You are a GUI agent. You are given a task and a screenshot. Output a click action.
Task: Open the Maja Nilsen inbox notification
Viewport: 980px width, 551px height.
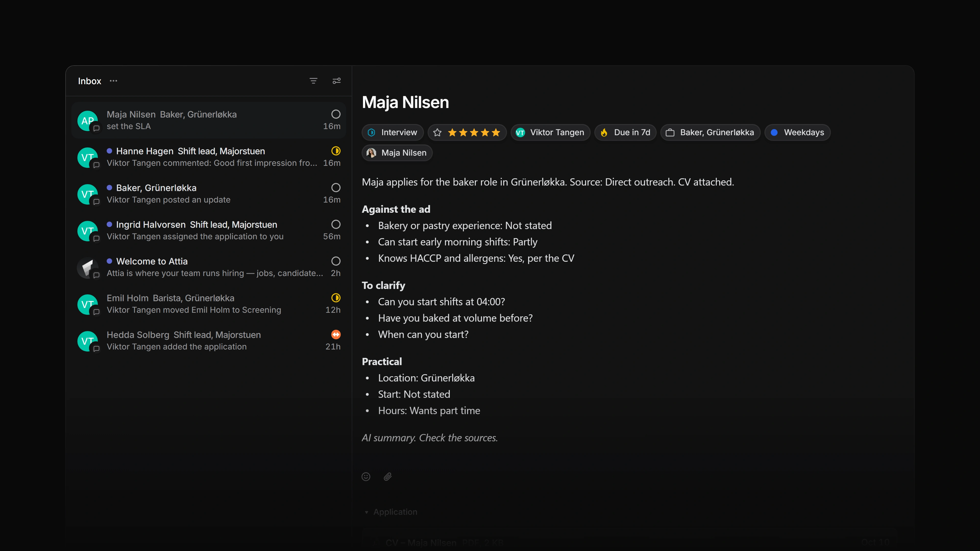209,120
